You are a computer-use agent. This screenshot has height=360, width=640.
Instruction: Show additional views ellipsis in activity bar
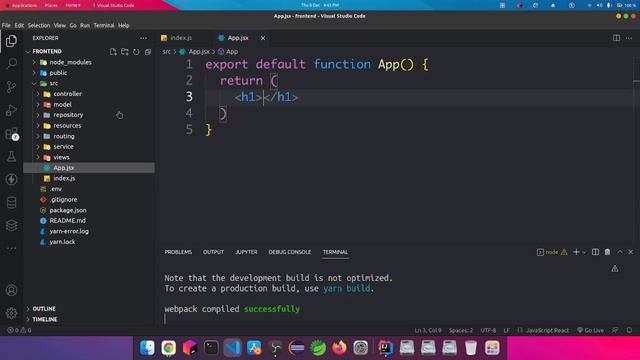(11, 248)
